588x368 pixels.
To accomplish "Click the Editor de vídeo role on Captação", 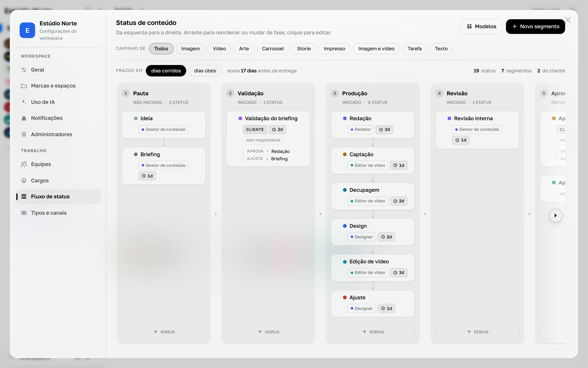I will (368, 165).
